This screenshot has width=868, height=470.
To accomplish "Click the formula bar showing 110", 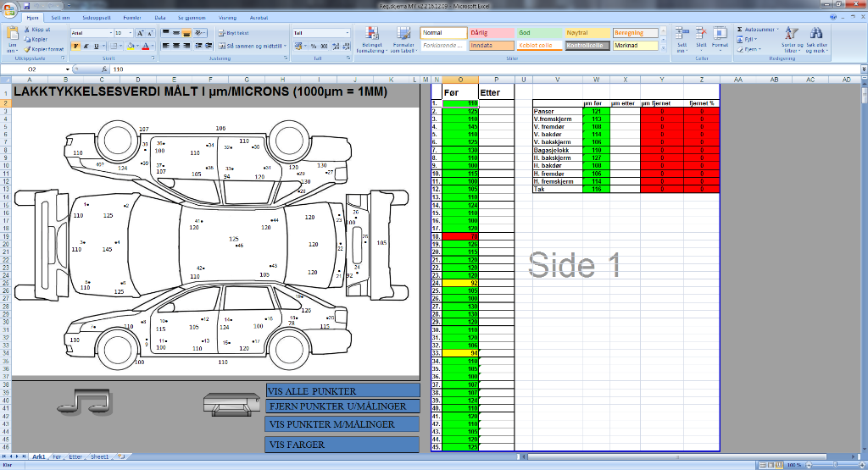I will pyautogui.click(x=484, y=69).
